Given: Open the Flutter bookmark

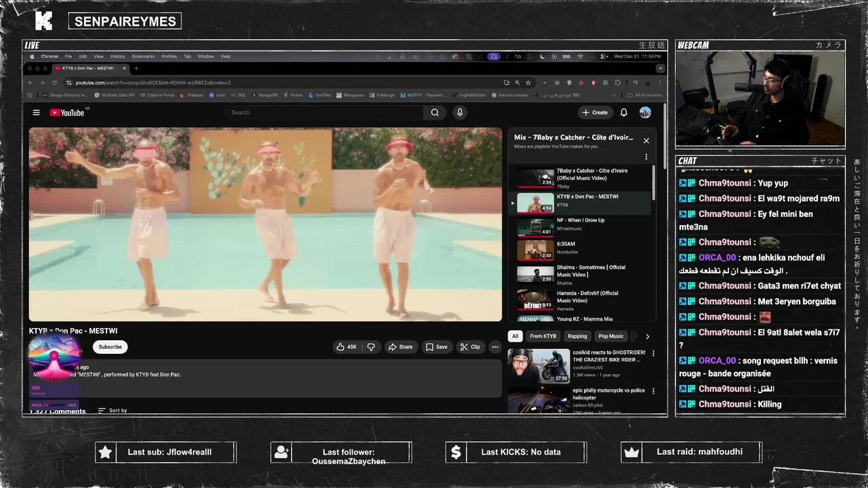Looking at the screenshot, I should click(293, 95).
